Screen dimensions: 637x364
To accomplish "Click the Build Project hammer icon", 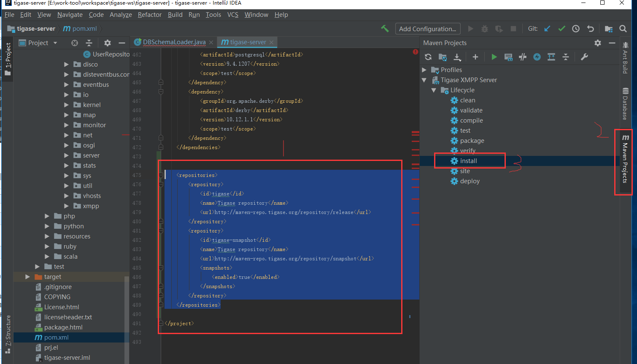I will pos(385,29).
